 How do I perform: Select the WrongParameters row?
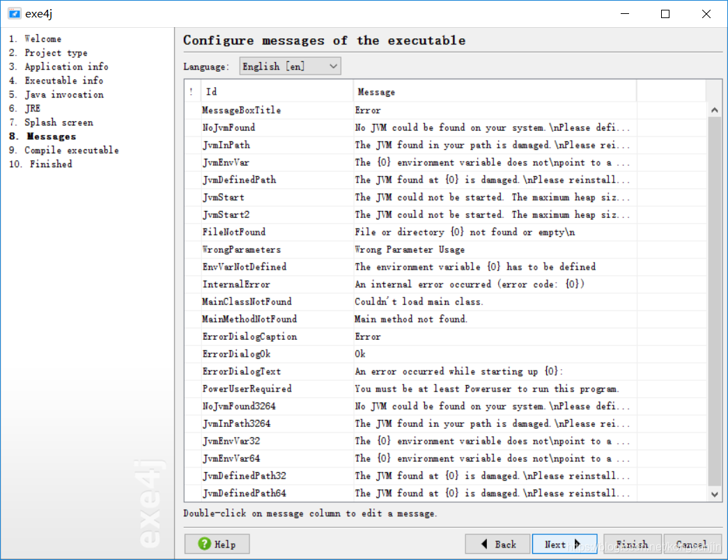[x=446, y=250]
